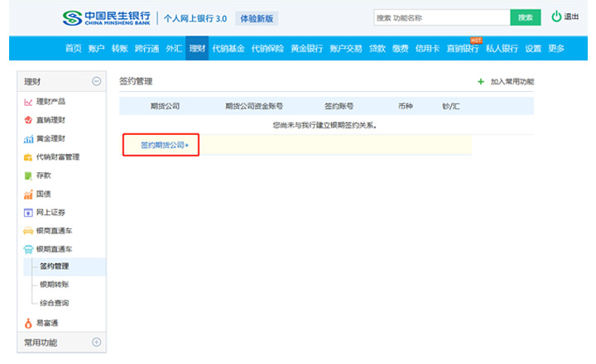Select 银期转账 in the sidebar submenu
The image size is (596, 364).
(x=55, y=285)
